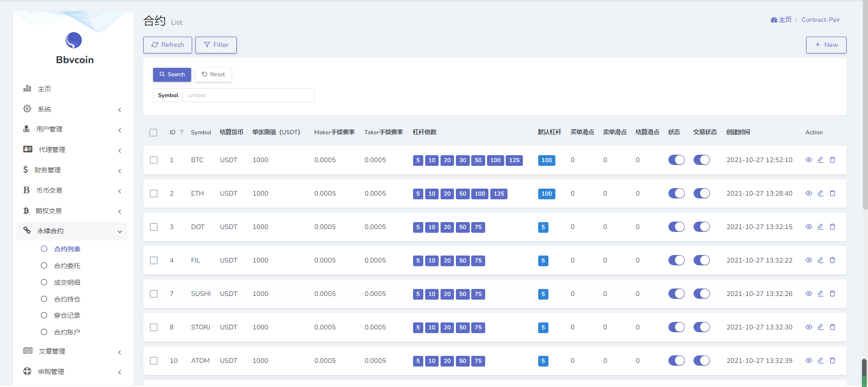Expand the 币币交易 sidebar menu

72,190
